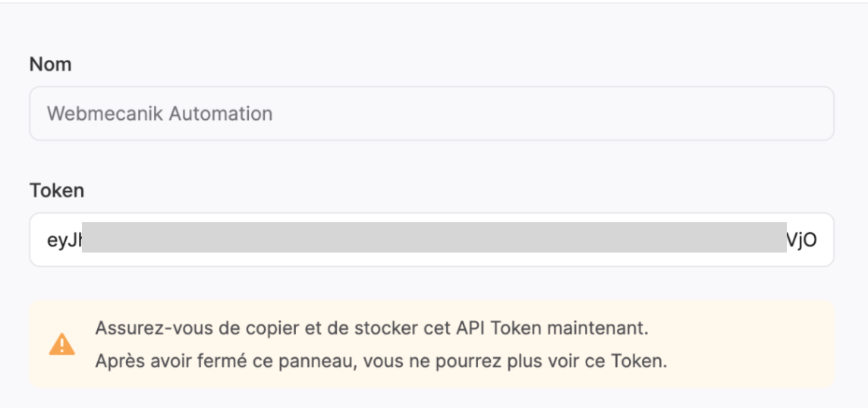The height and width of the screenshot is (408, 868).
Task: Click the word 'maintenant' in the warning
Action: coord(597,328)
